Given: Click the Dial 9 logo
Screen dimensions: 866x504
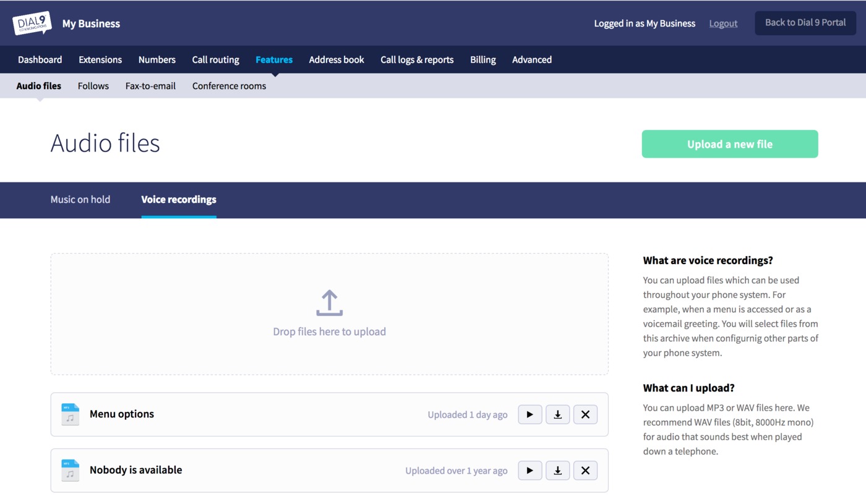Looking at the screenshot, I should pos(32,23).
